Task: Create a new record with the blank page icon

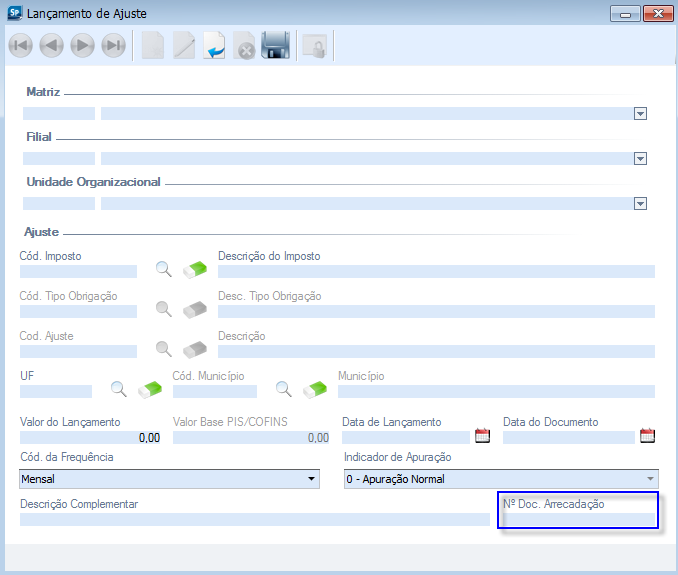Action: tap(153, 45)
